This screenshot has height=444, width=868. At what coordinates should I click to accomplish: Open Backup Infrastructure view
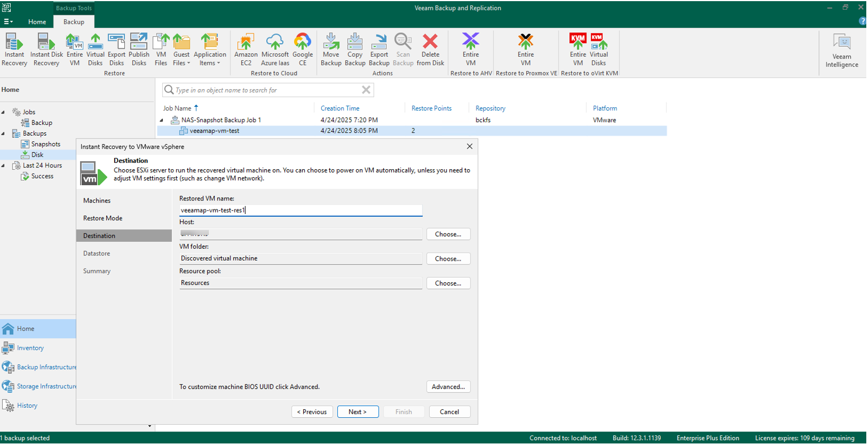pyautogui.click(x=38, y=367)
